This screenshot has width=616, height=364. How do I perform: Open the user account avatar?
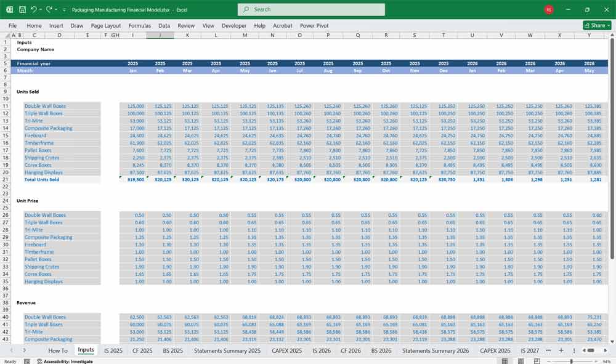pos(548,10)
